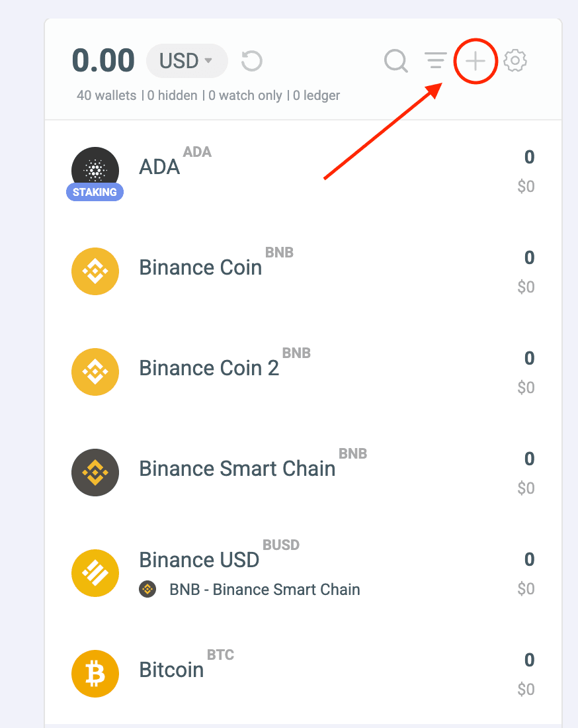Select the Binance Coin 2 wallet
The image size is (578, 728).
303,372
